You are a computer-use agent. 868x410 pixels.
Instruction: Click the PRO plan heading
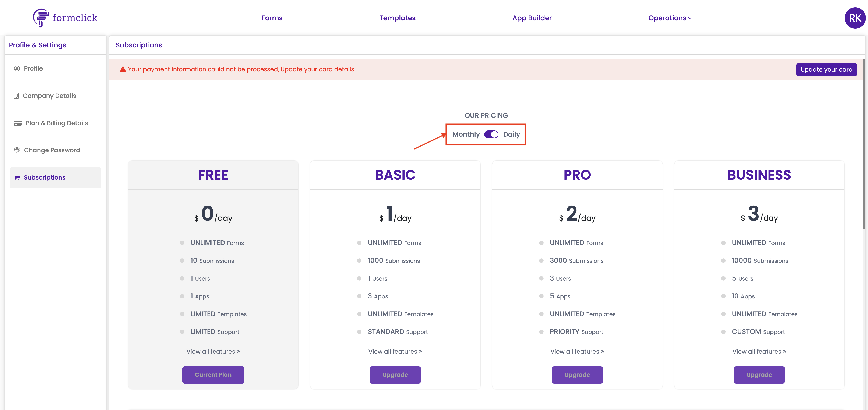[x=577, y=175]
